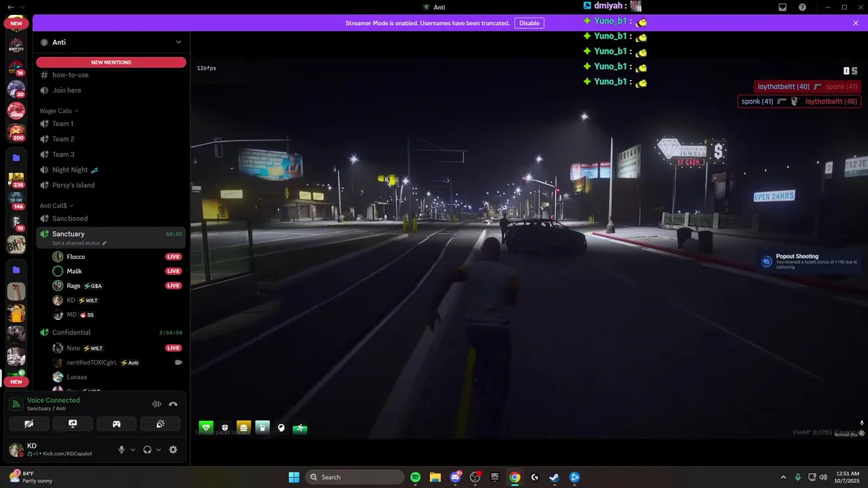The image size is (868, 488).
Task: Turn on camera in voice panel
Action: 28,424
